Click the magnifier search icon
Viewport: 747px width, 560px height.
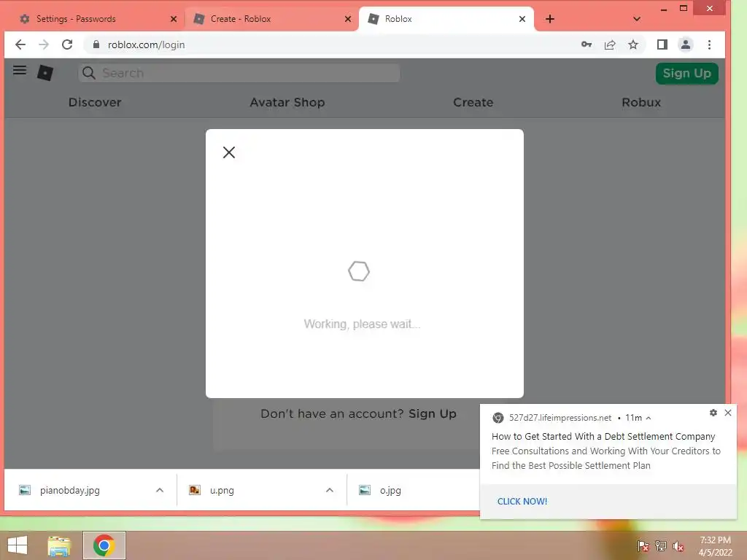coord(88,73)
